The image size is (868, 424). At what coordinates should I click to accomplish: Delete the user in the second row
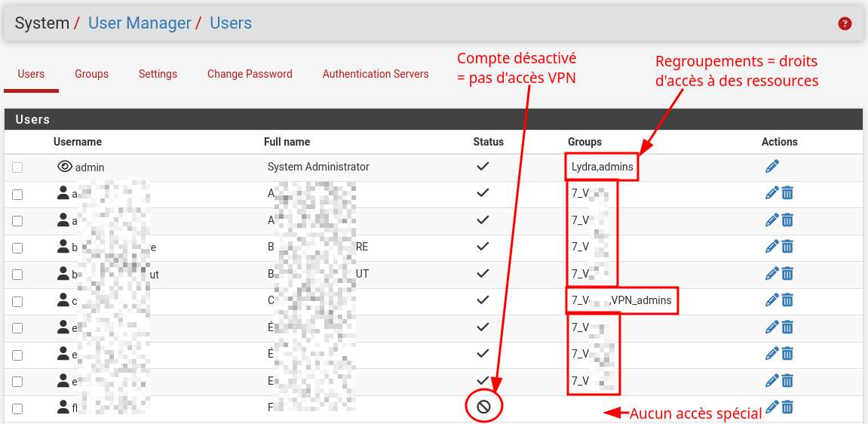(x=787, y=194)
